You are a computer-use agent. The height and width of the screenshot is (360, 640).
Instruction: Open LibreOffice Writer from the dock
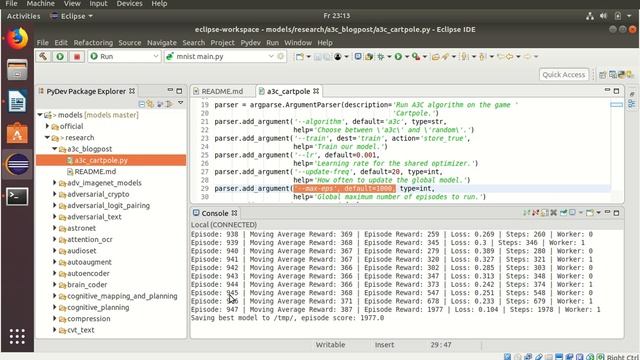pyautogui.click(x=17, y=101)
